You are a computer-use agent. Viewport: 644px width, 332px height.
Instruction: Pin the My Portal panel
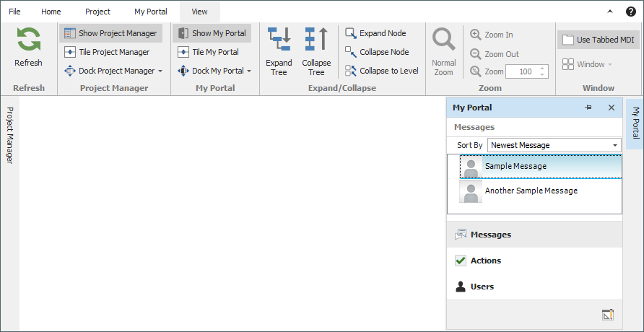pyautogui.click(x=588, y=108)
